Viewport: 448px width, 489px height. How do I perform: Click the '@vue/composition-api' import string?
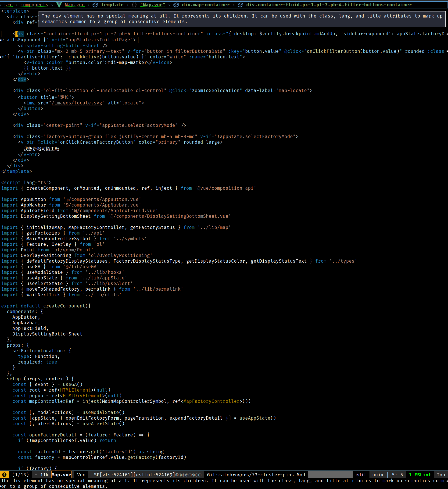point(226,188)
